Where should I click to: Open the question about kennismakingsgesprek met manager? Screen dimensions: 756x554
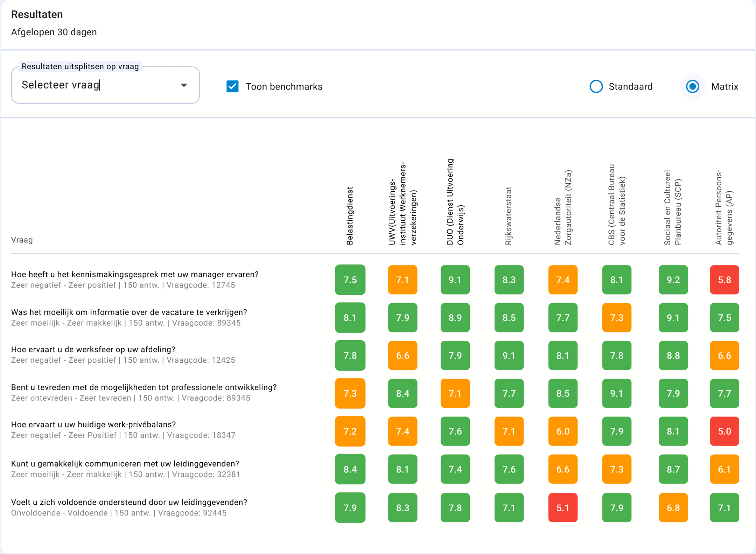click(135, 275)
